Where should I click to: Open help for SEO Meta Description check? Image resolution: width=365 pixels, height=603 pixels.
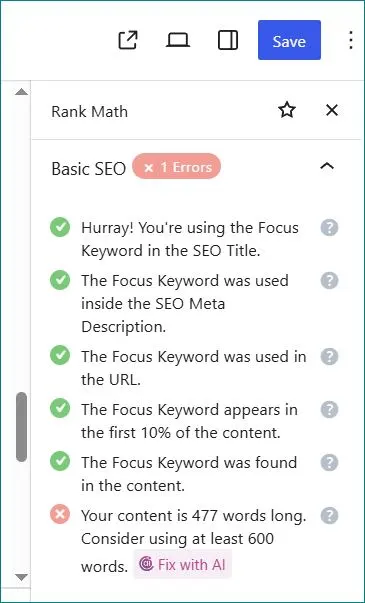[329, 281]
